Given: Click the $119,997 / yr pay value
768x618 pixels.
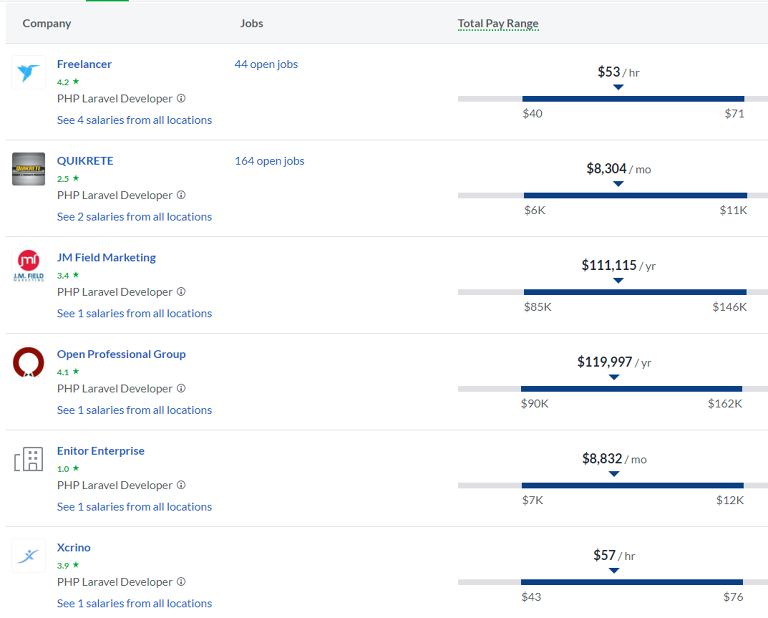Looking at the screenshot, I should tap(614, 362).
